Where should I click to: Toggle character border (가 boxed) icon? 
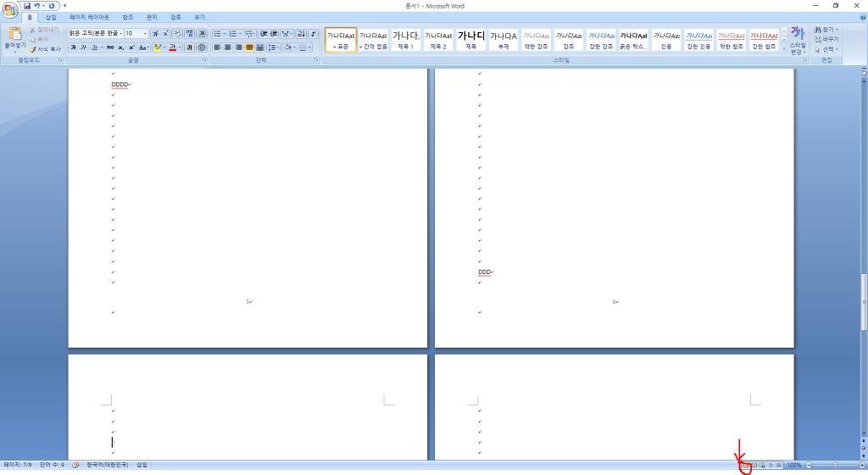click(202, 34)
